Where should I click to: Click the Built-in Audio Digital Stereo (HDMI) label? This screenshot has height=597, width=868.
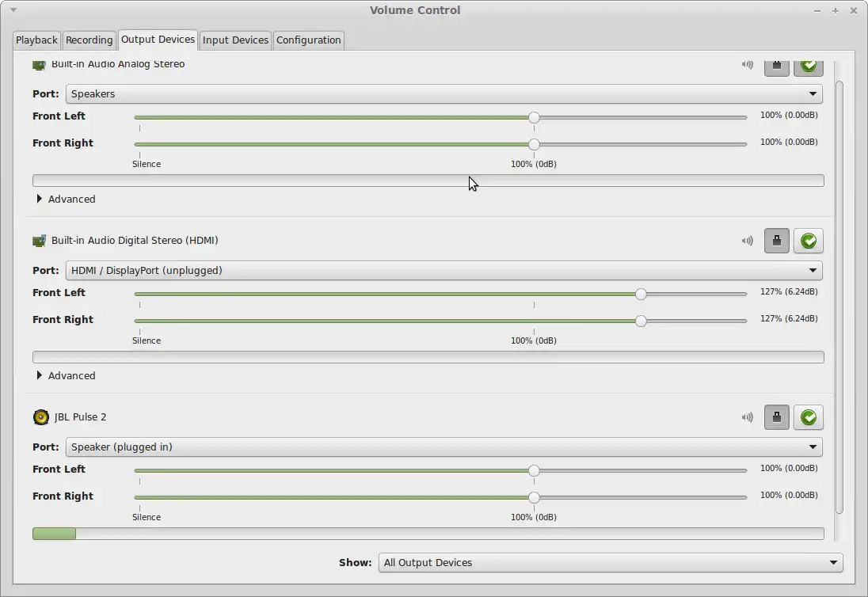135,241
